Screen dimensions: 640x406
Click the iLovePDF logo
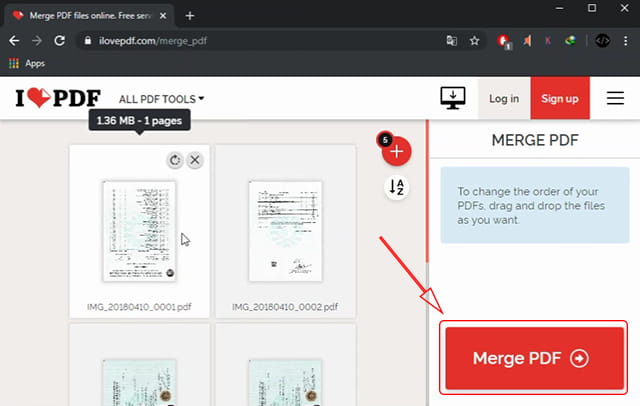[58, 98]
